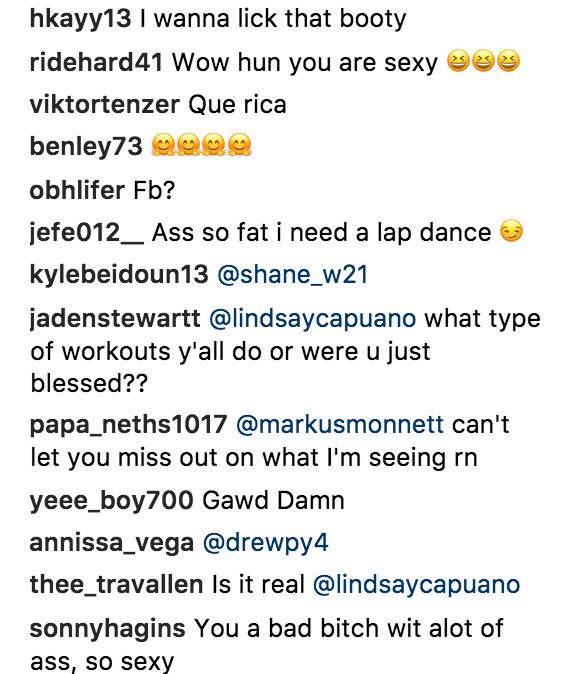Open sonnyhagins user profile
The height and width of the screenshot is (674, 580).
coord(107,629)
